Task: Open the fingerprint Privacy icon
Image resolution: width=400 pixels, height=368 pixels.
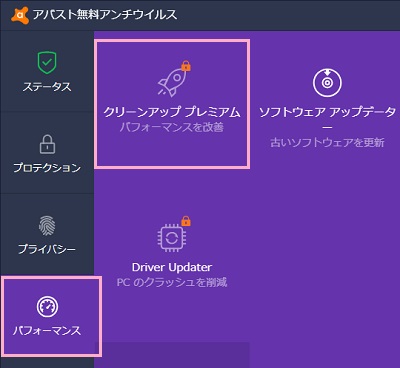Action: click(x=47, y=226)
